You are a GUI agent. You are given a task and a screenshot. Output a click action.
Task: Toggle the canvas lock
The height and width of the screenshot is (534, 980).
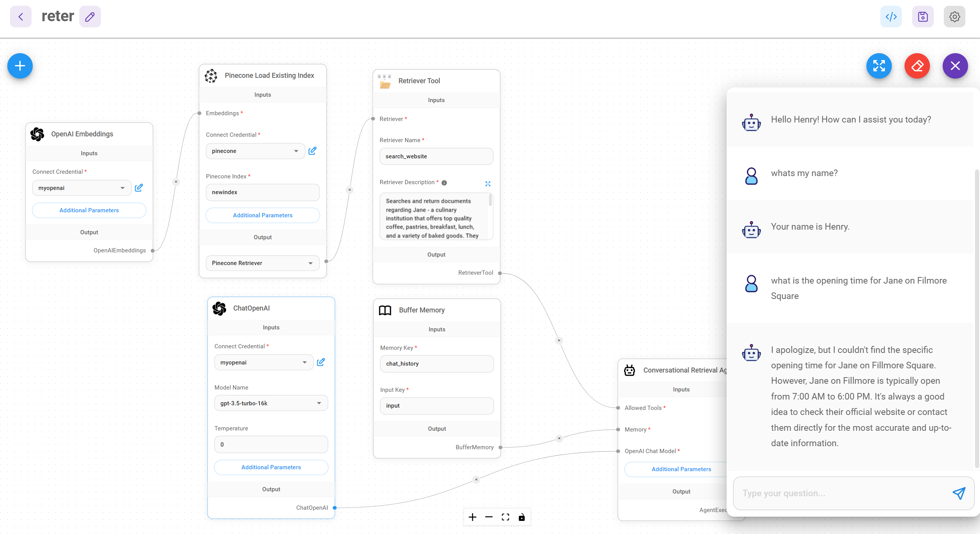[x=522, y=517]
